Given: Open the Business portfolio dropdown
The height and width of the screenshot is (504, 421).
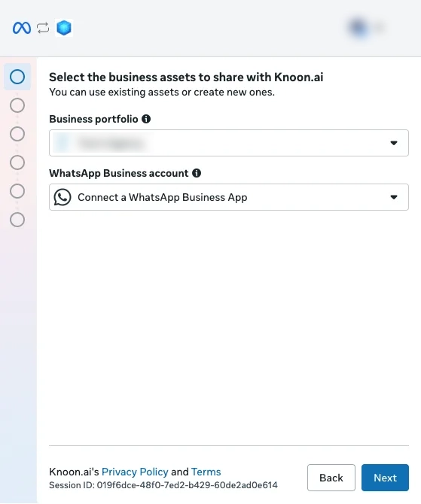Looking at the screenshot, I should [x=229, y=143].
